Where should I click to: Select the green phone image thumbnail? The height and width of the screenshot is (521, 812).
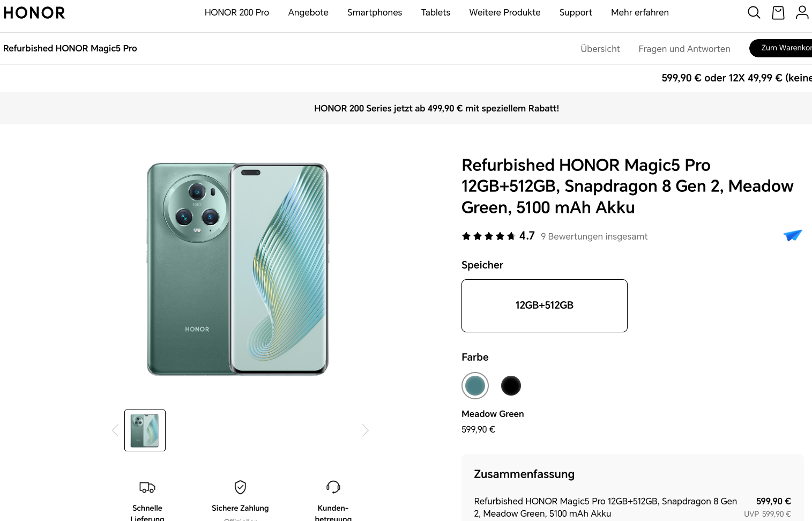point(145,430)
